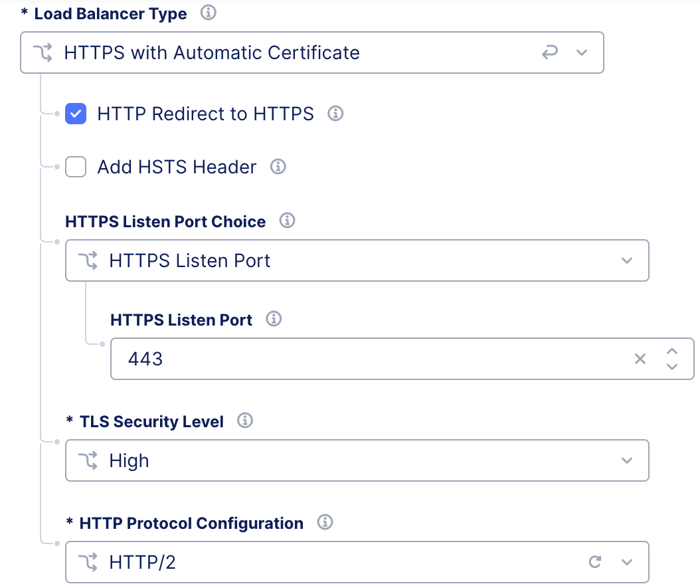Open the HTTPS Listen Port Choice dropdown
Viewport: 700px width, 588px height.
[x=626, y=260]
